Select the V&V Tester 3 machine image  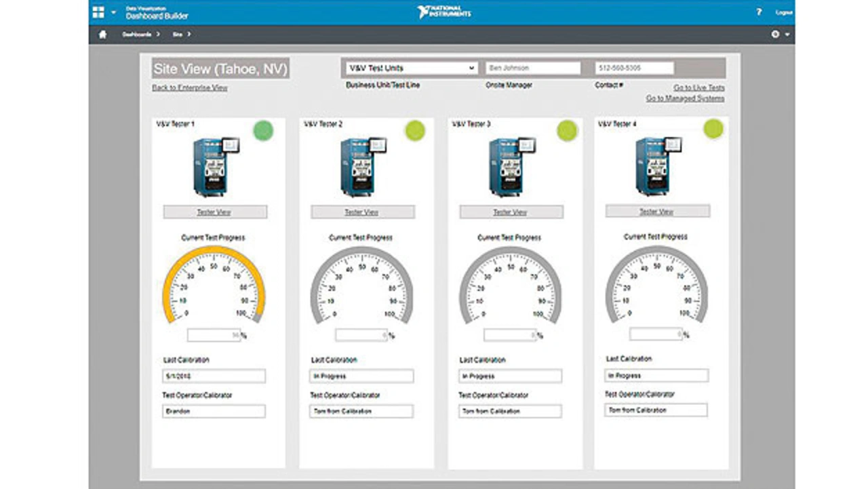point(512,166)
